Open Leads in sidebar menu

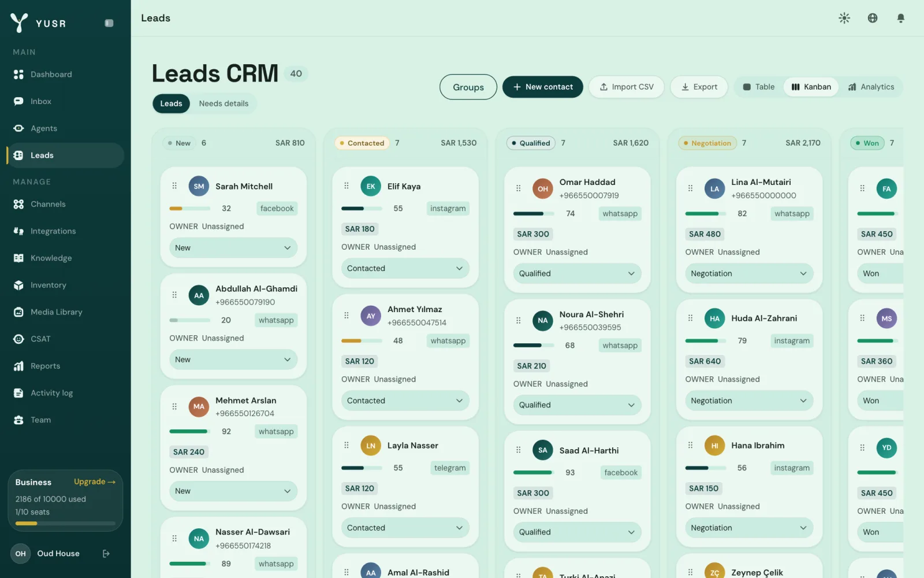pos(65,155)
